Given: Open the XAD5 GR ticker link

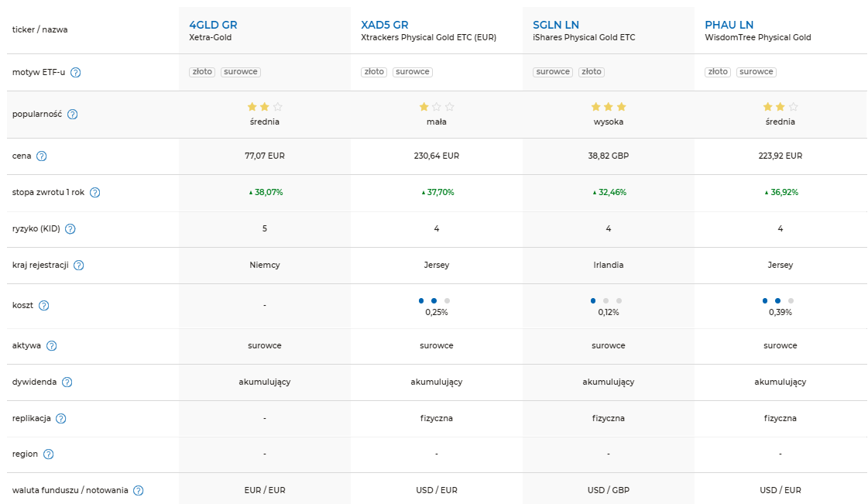Looking at the screenshot, I should [x=385, y=25].
